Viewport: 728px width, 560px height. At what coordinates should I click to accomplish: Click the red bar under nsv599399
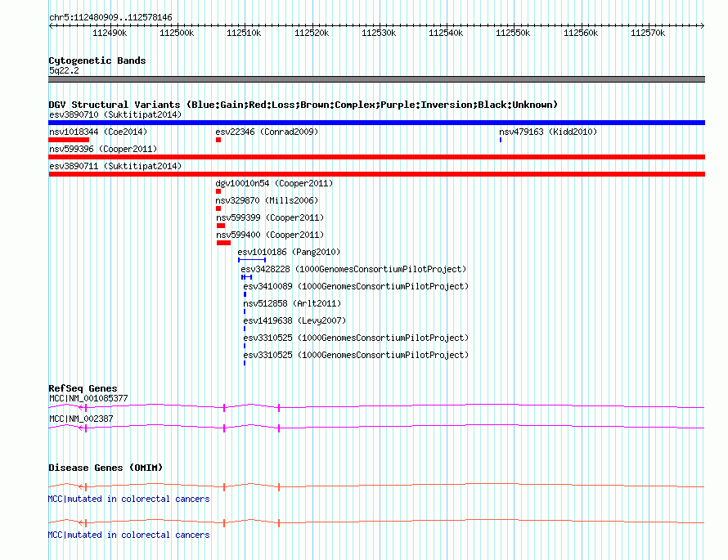click(221, 226)
